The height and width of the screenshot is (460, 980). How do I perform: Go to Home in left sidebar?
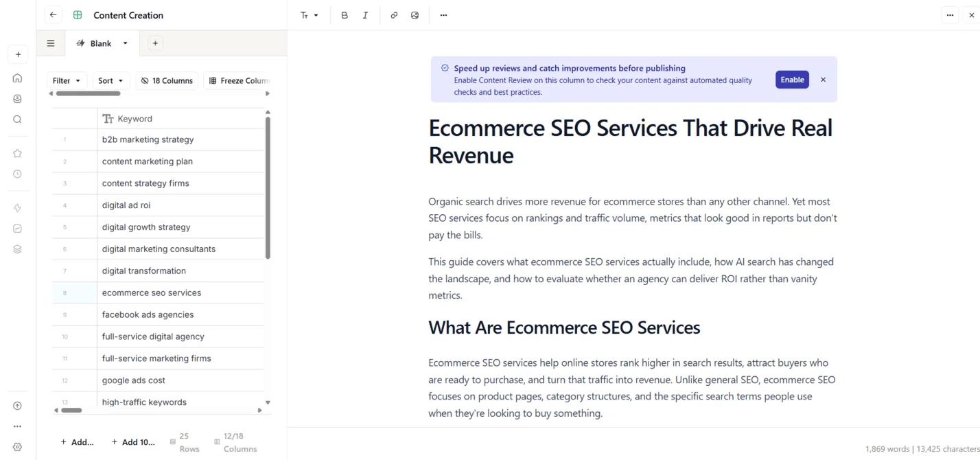pos(18,78)
